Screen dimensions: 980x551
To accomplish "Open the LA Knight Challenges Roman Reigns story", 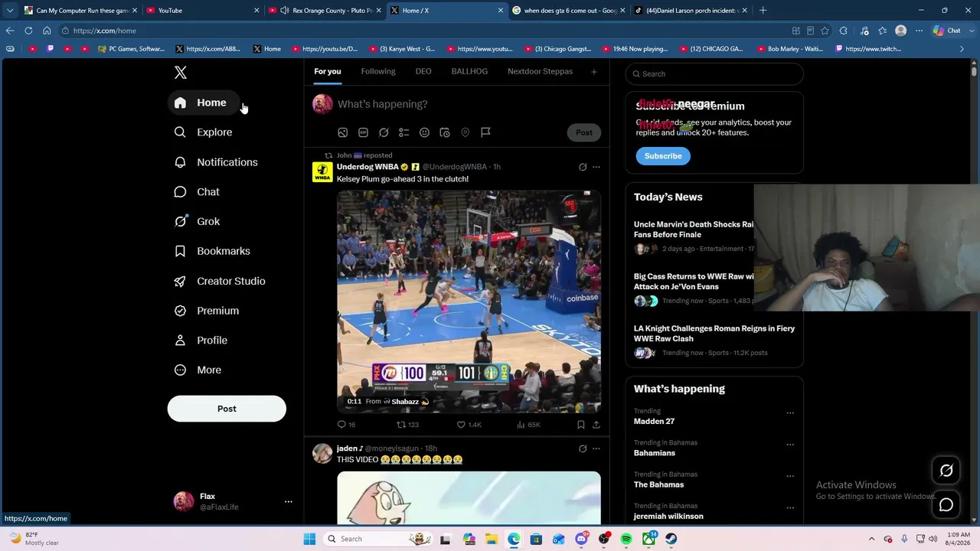I will tap(714, 341).
